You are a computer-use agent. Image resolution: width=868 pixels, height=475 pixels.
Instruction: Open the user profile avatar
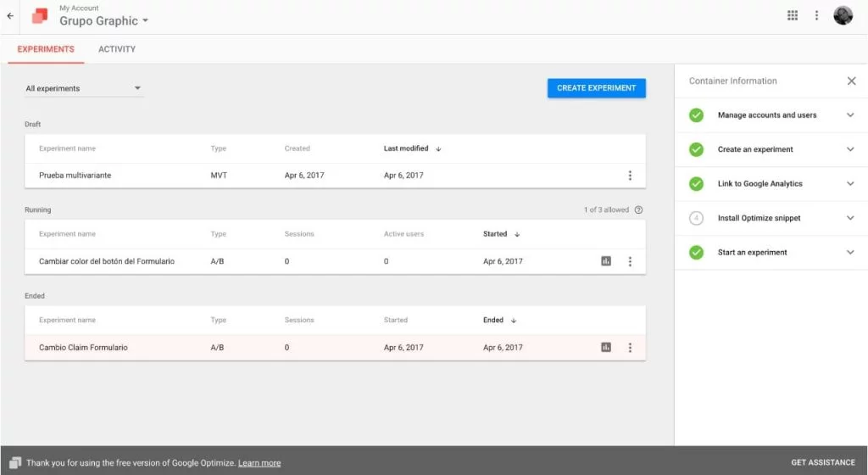click(x=843, y=15)
